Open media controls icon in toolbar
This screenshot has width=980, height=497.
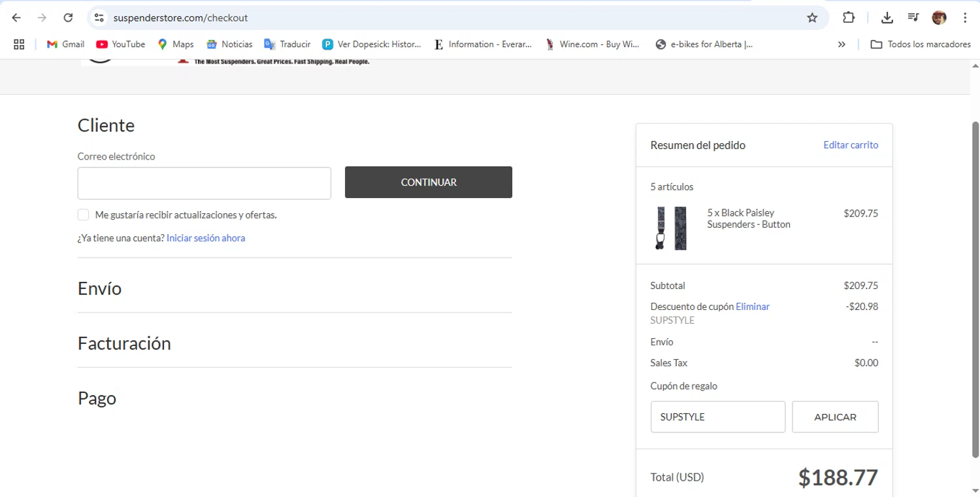913,18
